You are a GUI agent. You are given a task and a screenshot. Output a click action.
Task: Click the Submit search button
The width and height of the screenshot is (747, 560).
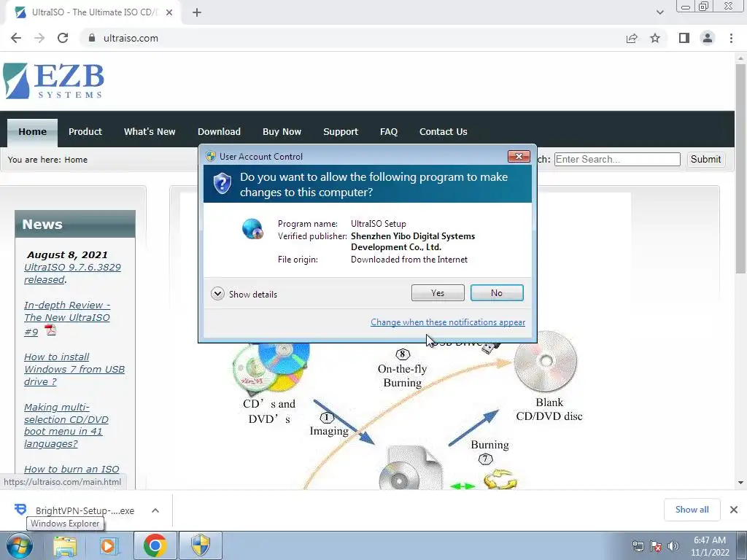click(x=705, y=159)
